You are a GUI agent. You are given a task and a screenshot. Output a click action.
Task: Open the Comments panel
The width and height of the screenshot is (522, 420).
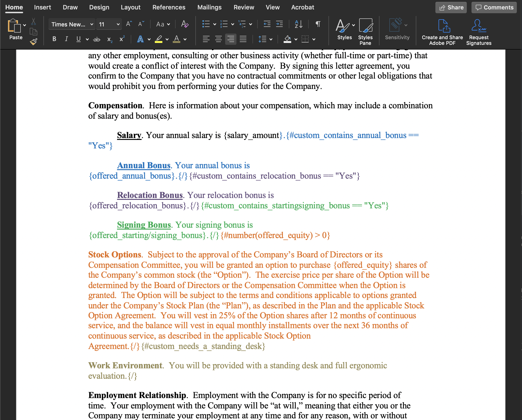pyautogui.click(x=494, y=7)
